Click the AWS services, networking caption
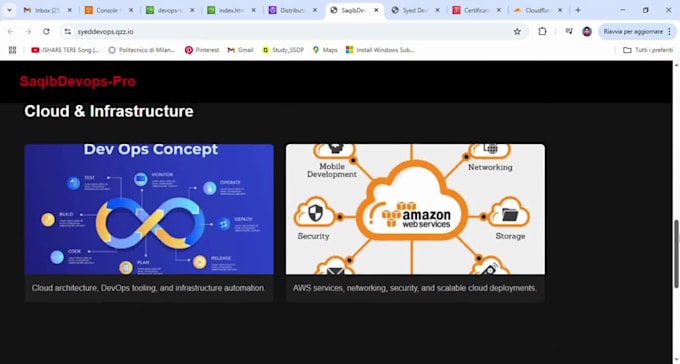Viewport: 680px width, 364px height. coord(414,288)
